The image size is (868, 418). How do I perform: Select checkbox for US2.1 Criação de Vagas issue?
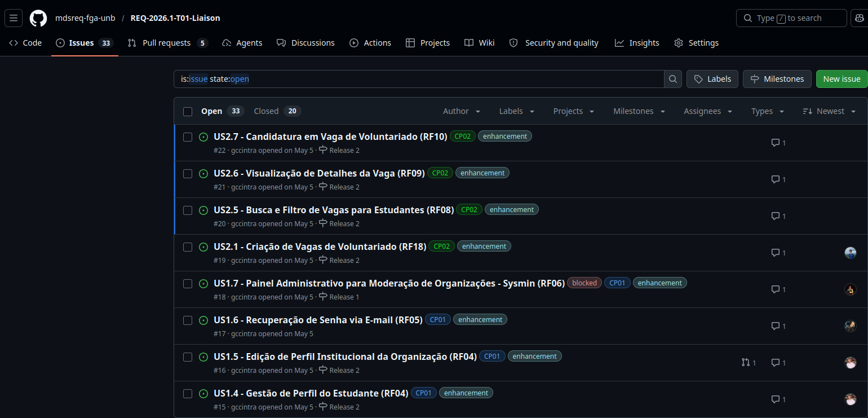click(x=188, y=247)
